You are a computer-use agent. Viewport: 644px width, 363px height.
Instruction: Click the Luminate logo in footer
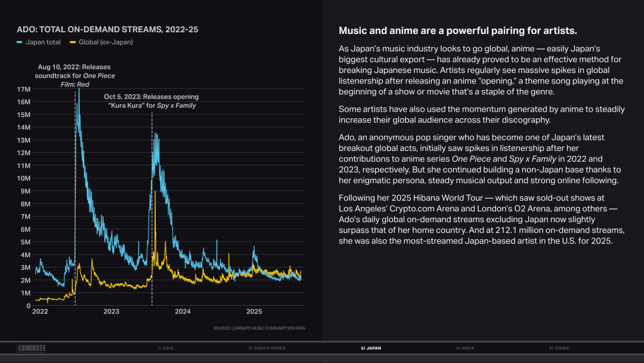[x=32, y=348]
